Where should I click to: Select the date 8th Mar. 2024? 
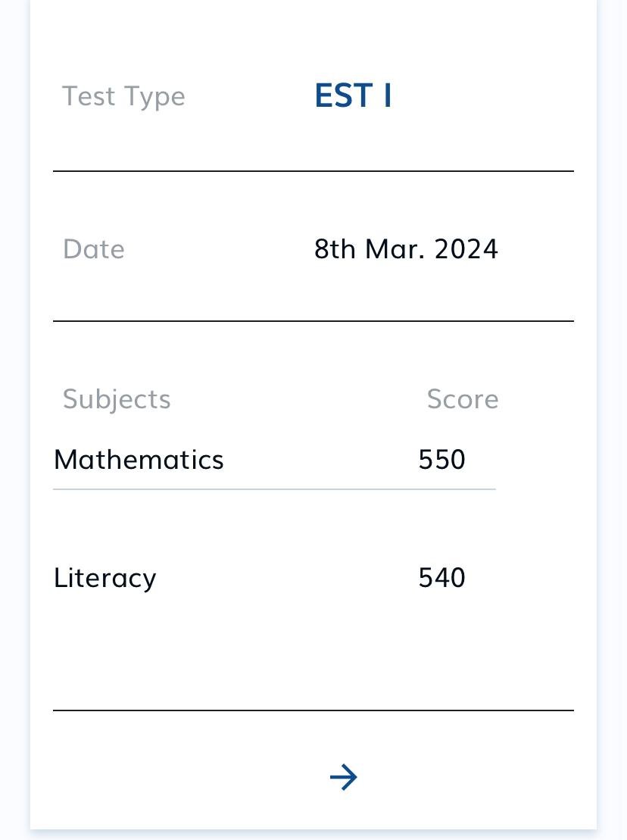tap(406, 249)
